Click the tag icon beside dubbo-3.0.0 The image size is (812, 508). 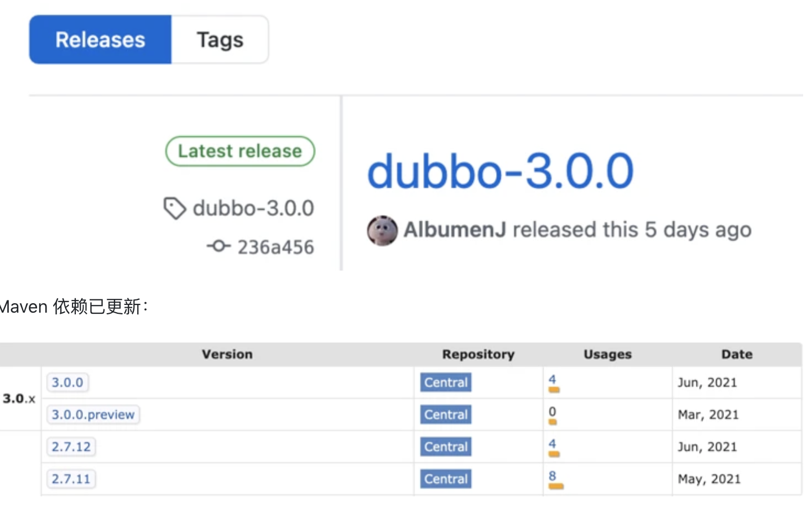point(175,208)
